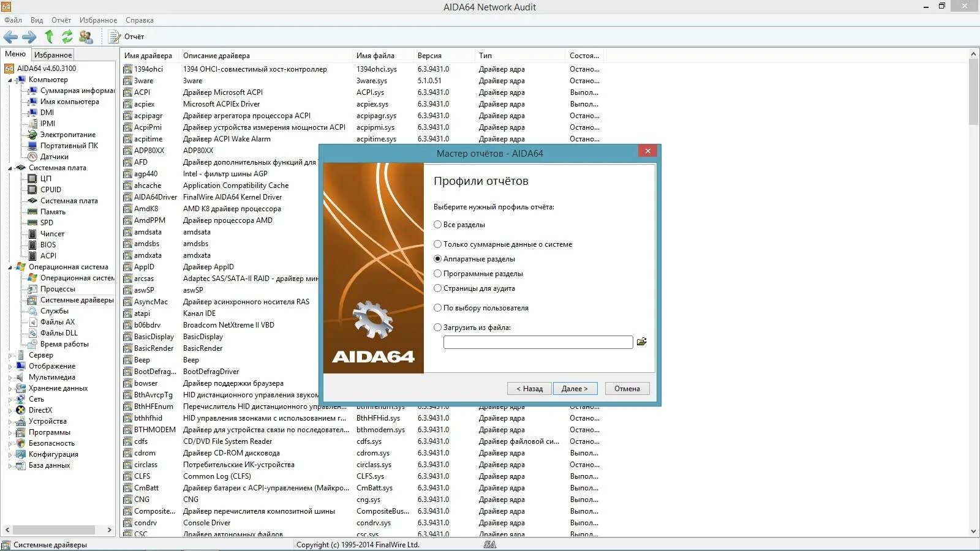Select the Все разделы radio button
This screenshot has width=980, height=551.
coord(437,225)
